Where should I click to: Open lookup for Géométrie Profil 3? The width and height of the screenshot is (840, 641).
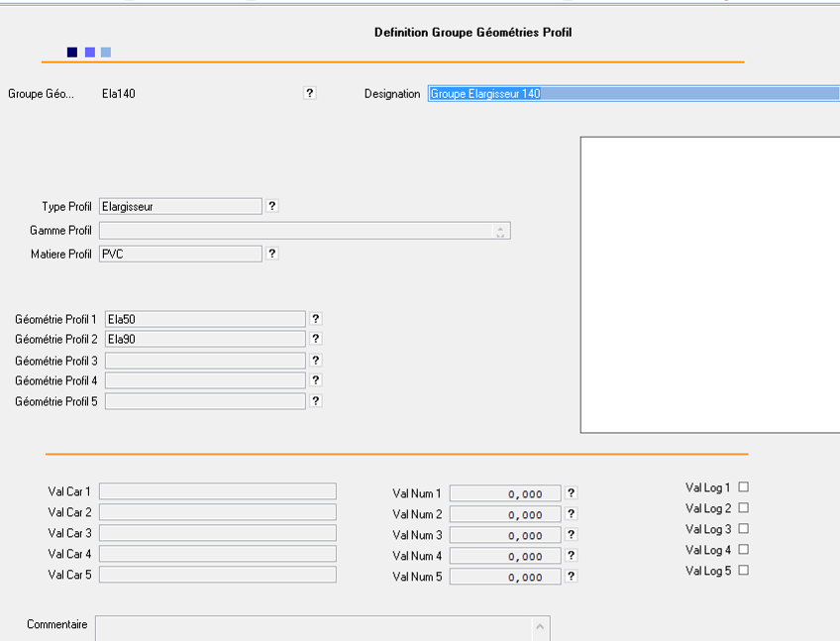point(316,361)
